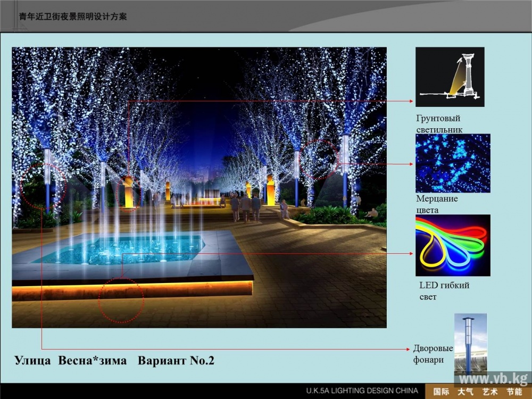Click the ground light diagram thumbnail
Viewport: 532px width, 399px height.
[450, 77]
